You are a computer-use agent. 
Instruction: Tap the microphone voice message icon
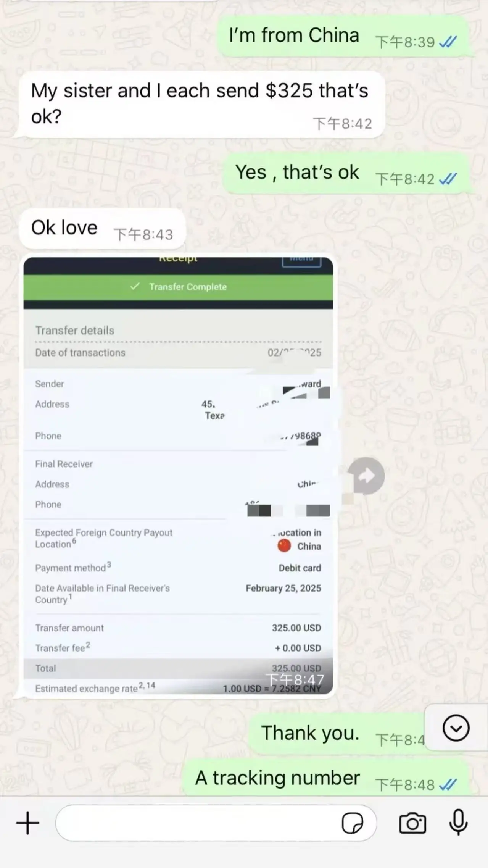point(458,822)
